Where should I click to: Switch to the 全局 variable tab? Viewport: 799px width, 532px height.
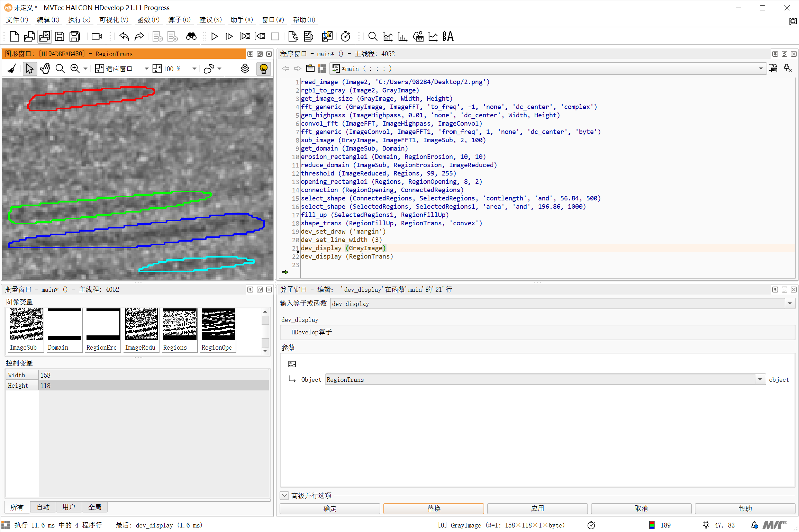pyautogui.click(x=95, y=507)
